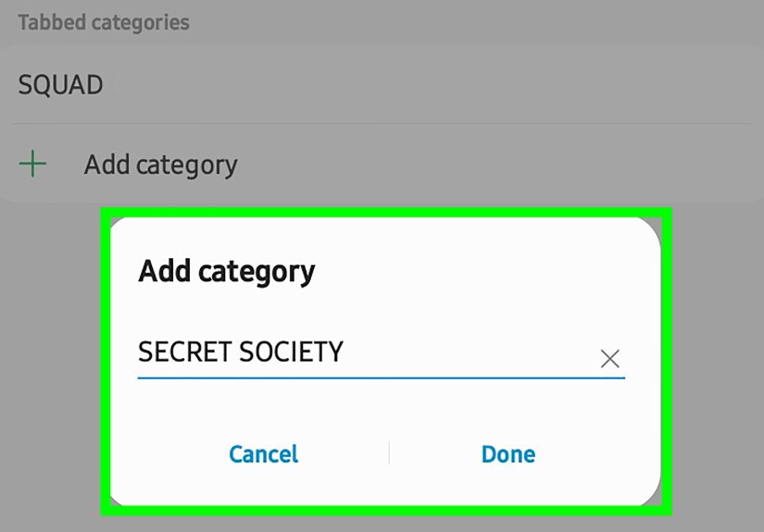
Task: Tap dimmed background right of the dialog
Action: click(x=718, y=370)
